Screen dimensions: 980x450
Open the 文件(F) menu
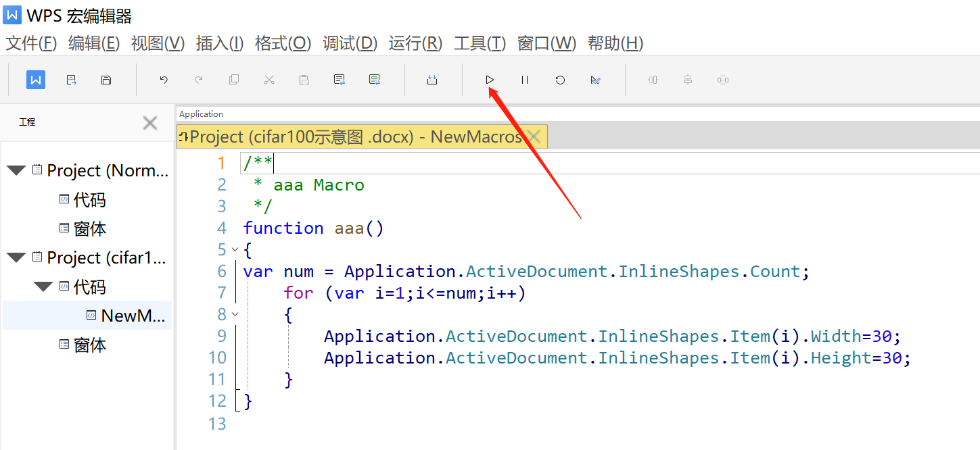31,44
